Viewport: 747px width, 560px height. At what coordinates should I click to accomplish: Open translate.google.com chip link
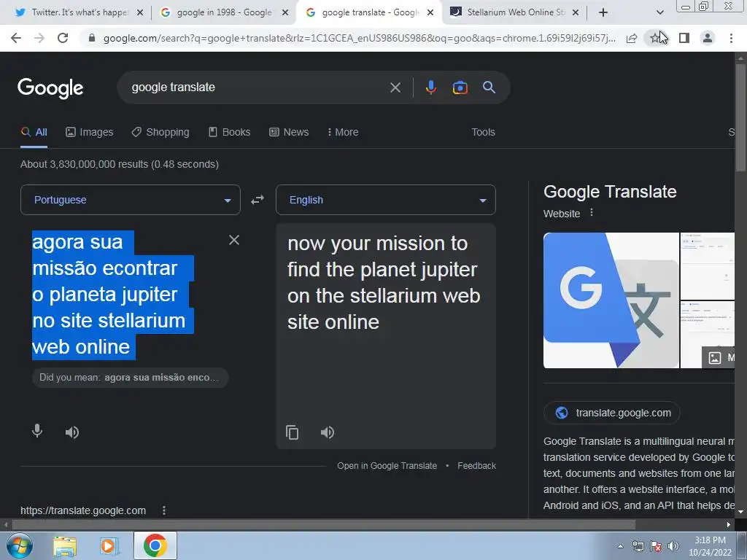point(612,413)
